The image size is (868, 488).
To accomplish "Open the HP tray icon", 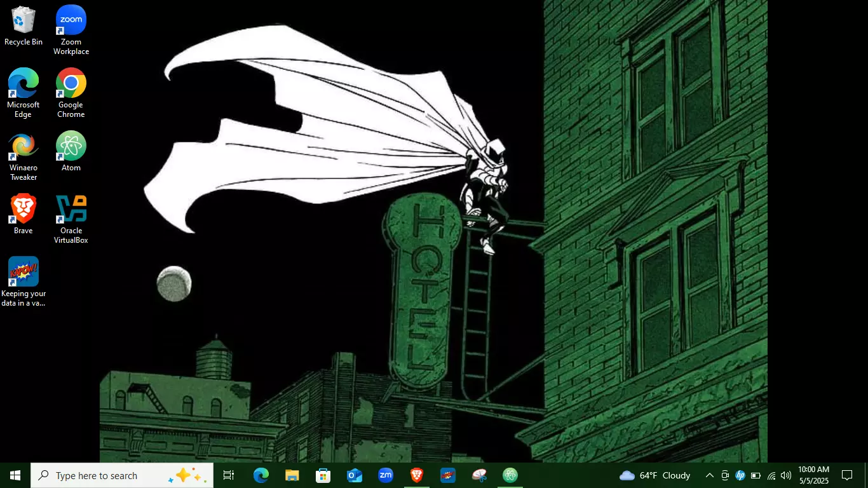I will point(740,475).
